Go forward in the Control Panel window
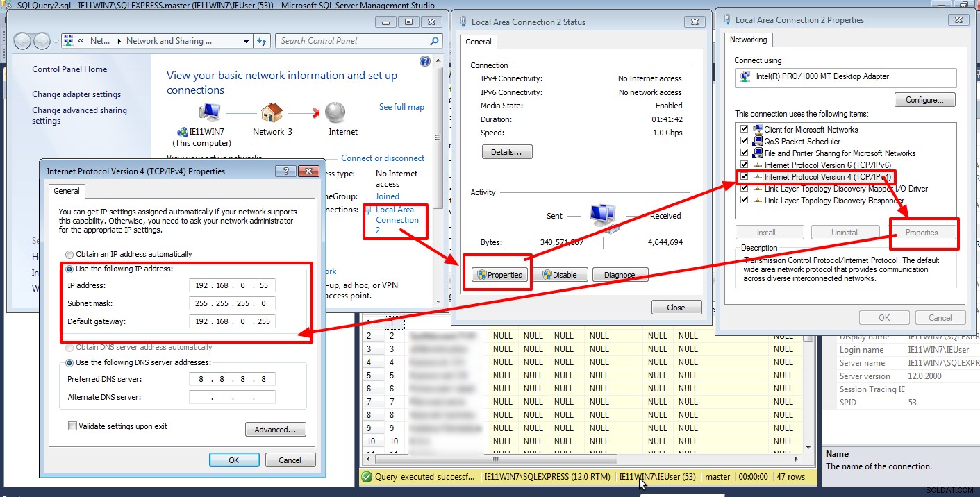This screenshot has height=497, width=980. (42, 41)
